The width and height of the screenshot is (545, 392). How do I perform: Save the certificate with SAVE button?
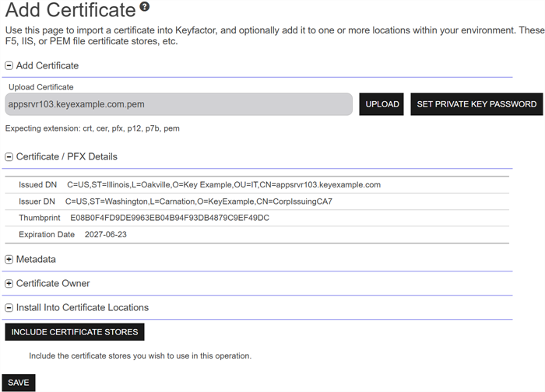[19, 383]
